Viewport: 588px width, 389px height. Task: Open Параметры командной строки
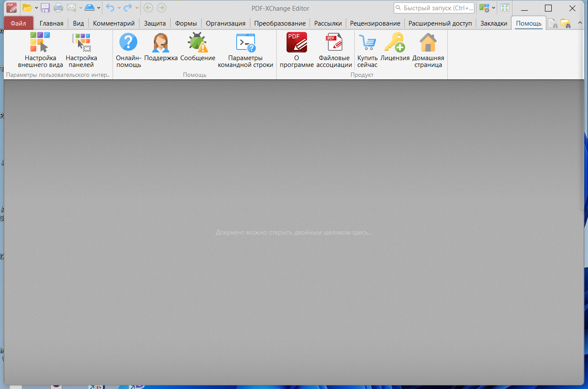(246, 49)
